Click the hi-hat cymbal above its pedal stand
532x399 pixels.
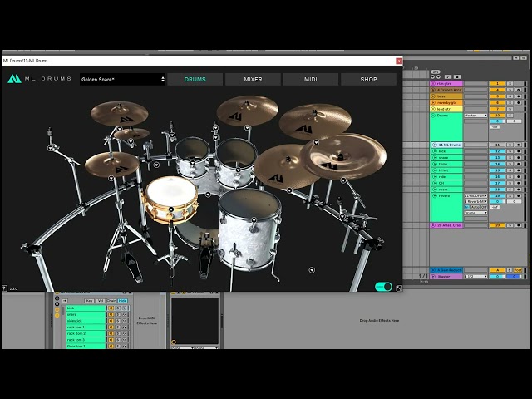[111, 164]
